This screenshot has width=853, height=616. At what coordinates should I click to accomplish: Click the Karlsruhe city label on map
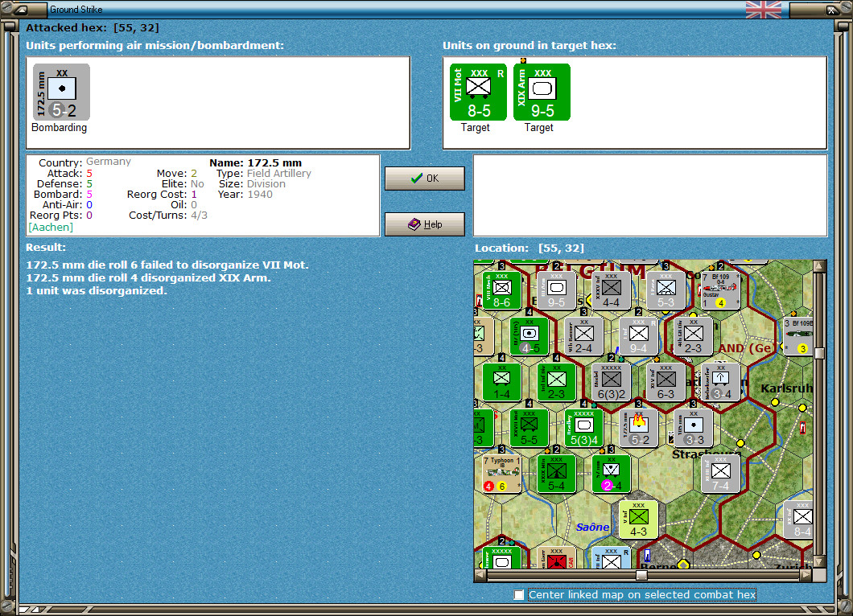click(787, 388)
